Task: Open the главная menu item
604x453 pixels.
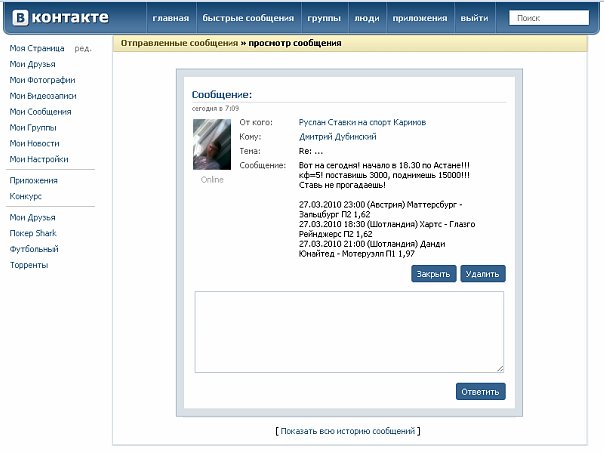Action: click(x=170, y=19)
